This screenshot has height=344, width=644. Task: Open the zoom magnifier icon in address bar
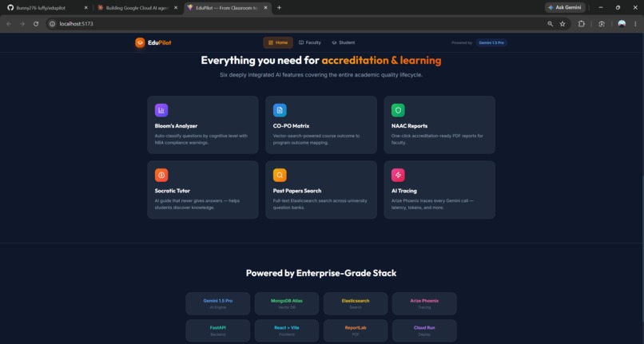(x=550, y=24)
